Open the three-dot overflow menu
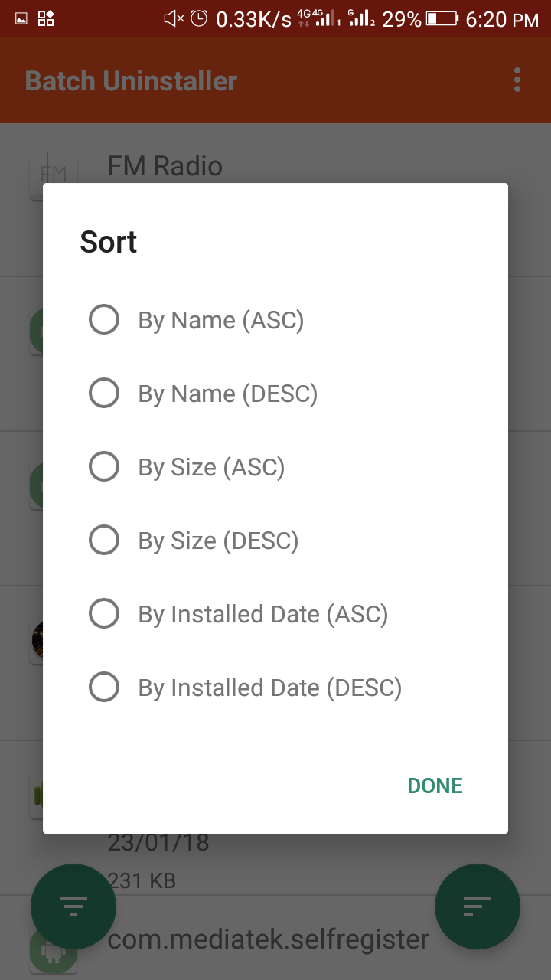The image size is (551, 980). tap(518, 80)
